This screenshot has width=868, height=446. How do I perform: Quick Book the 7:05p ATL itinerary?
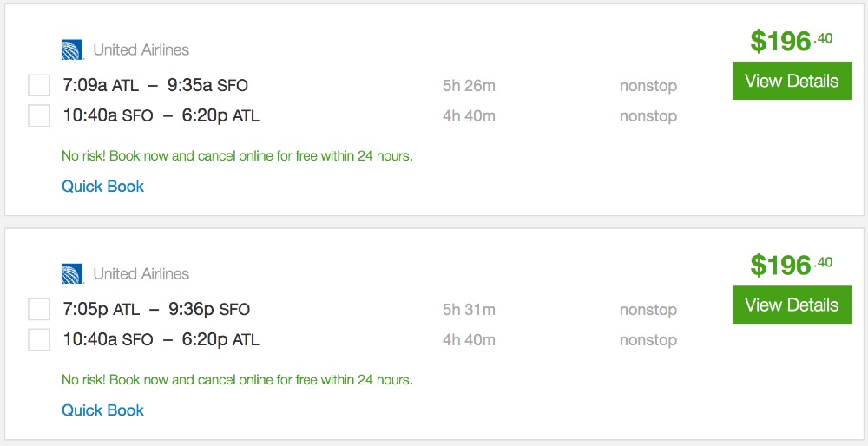coord(102,410)
